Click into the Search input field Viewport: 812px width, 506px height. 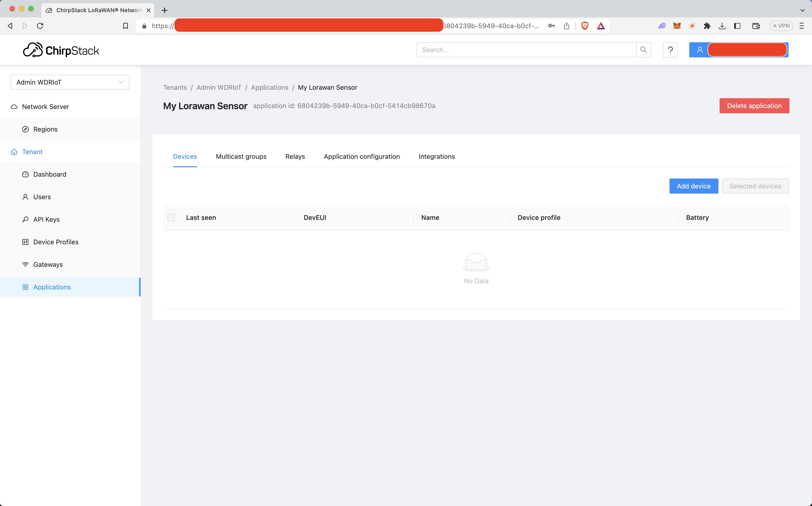(x=526, y=50)
